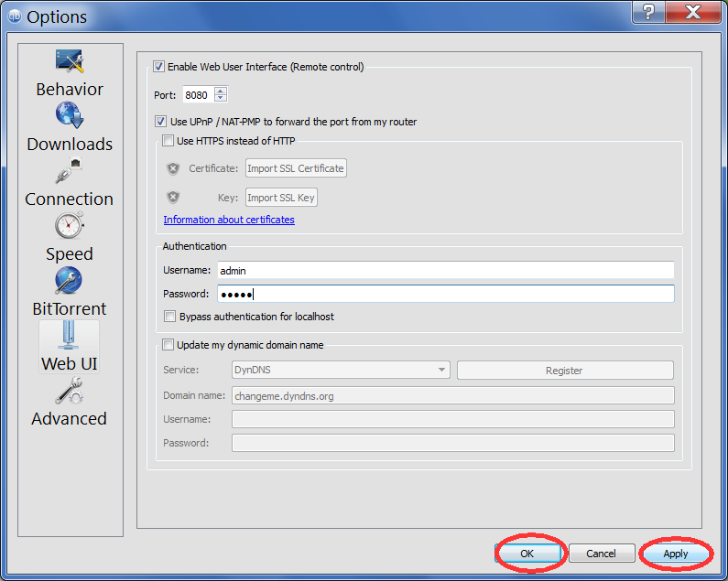728x581 pixels.
Task: Click the title bar help question mark
Action: pos(648,12)
